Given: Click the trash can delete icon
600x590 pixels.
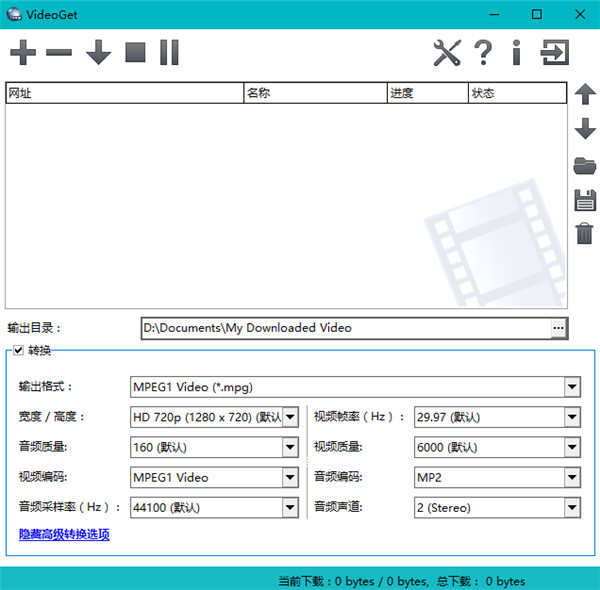Looking at the screenshot, I should point(585,234).
